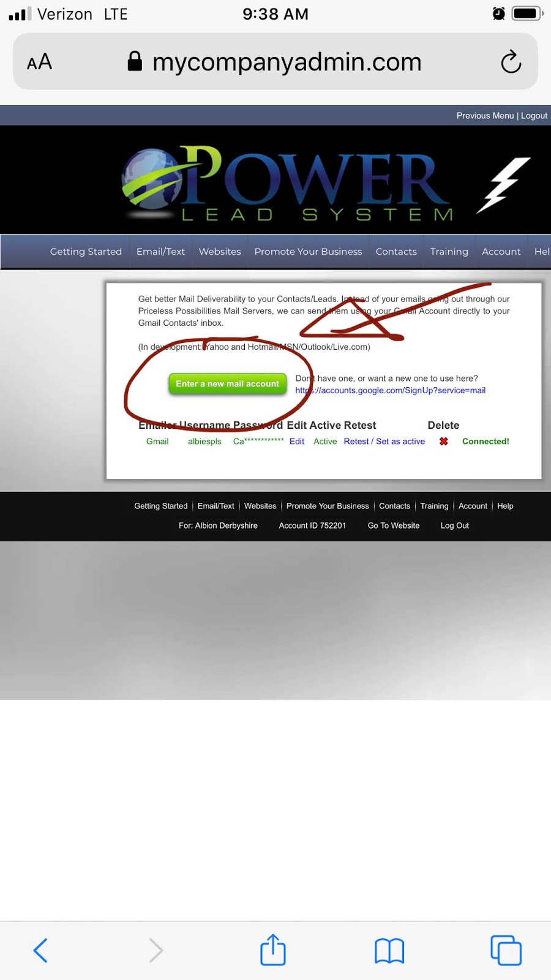Click the green Active status text

tap(325, 441)
